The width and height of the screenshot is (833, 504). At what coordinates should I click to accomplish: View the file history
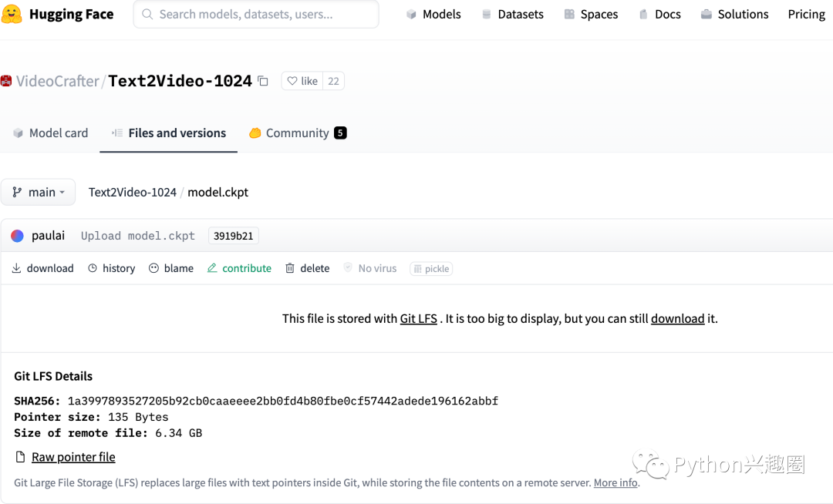[112, 268]
